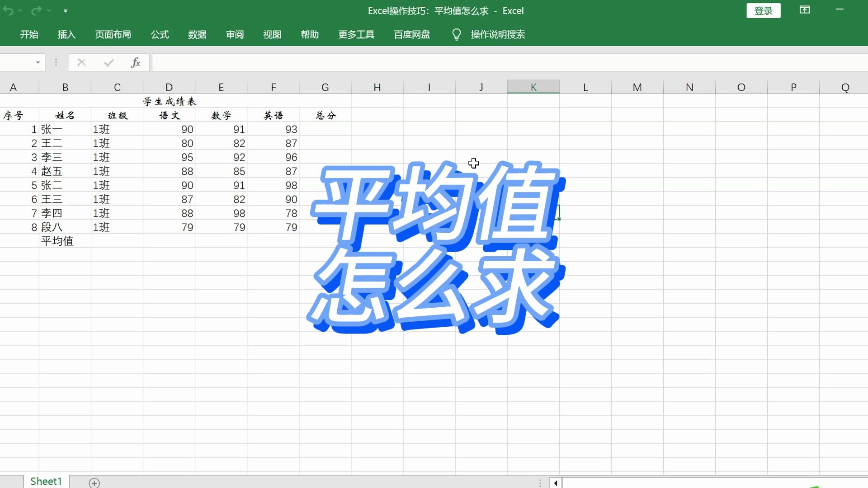Select the 班级 header cell

(117, 115)
